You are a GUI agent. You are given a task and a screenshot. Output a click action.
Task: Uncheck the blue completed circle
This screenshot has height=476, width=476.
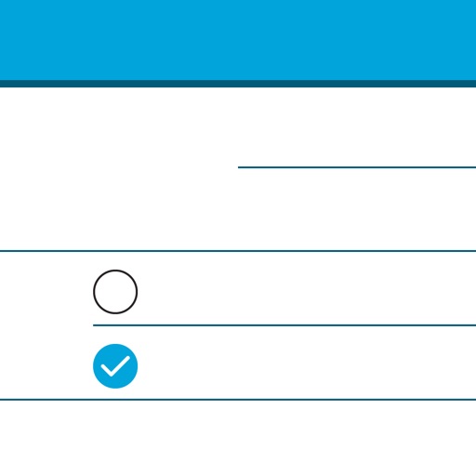(115, 366)
